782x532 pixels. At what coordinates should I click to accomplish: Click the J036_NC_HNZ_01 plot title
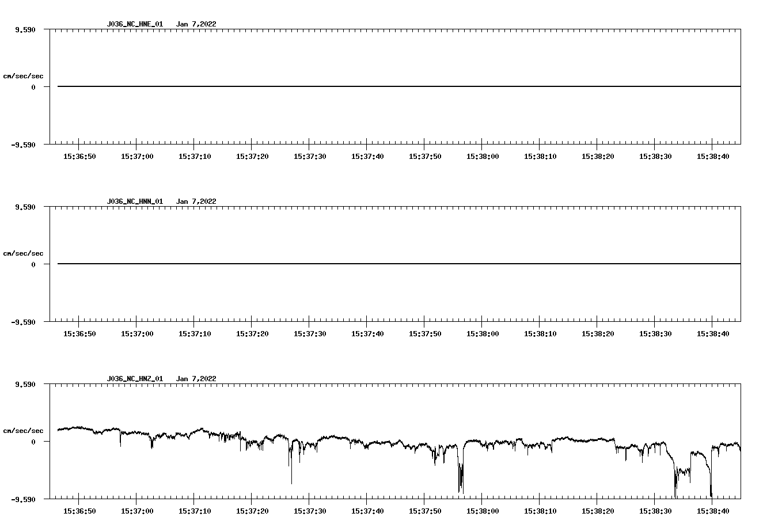[135, 379]
